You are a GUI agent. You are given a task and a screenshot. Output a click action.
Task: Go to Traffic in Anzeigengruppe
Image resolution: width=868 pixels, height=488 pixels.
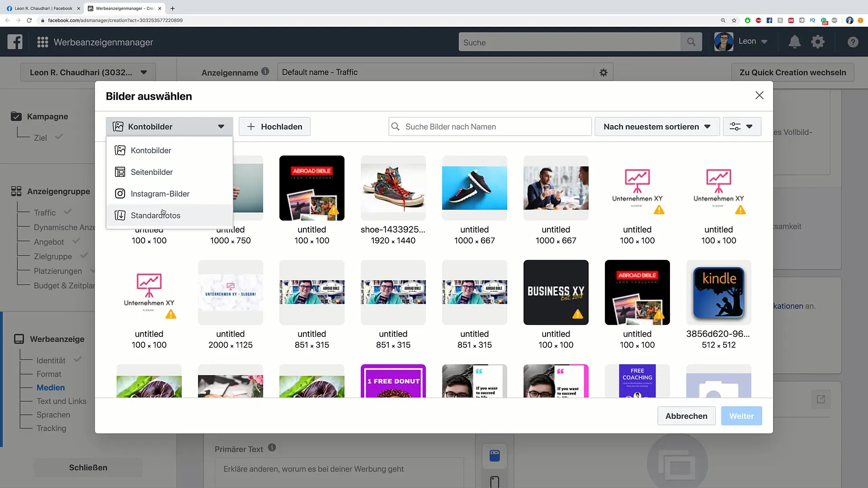coord(45,213)
